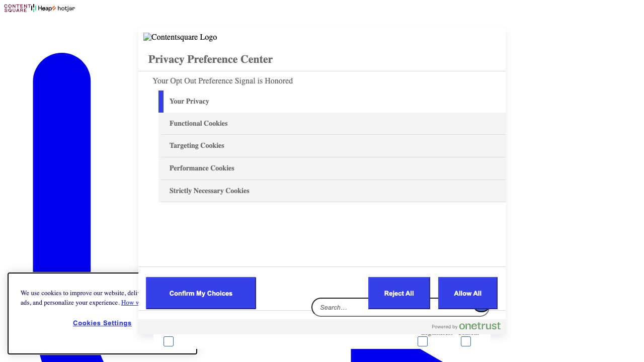Show the Performance Cookies section
The width and height of the screenshot is (644, 362).
[202, 168]
